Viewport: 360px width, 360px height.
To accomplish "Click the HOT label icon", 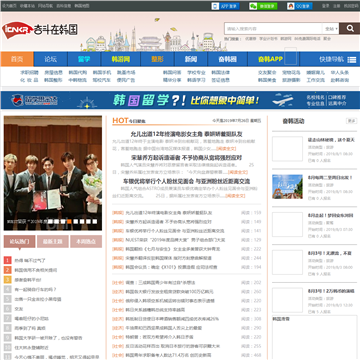I will [120, 120].
